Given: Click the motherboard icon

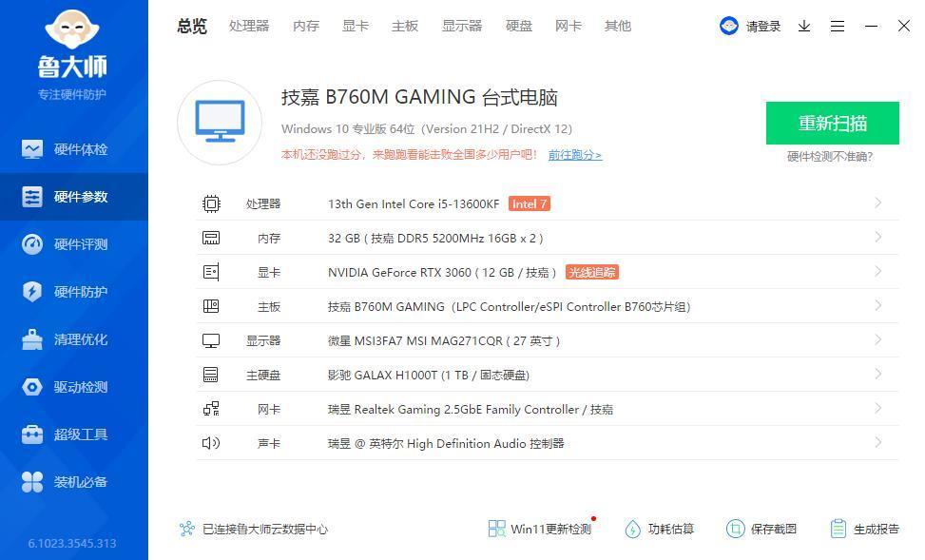Looking at the screenshot, I should pyautogui.click(x=211, y=306).
